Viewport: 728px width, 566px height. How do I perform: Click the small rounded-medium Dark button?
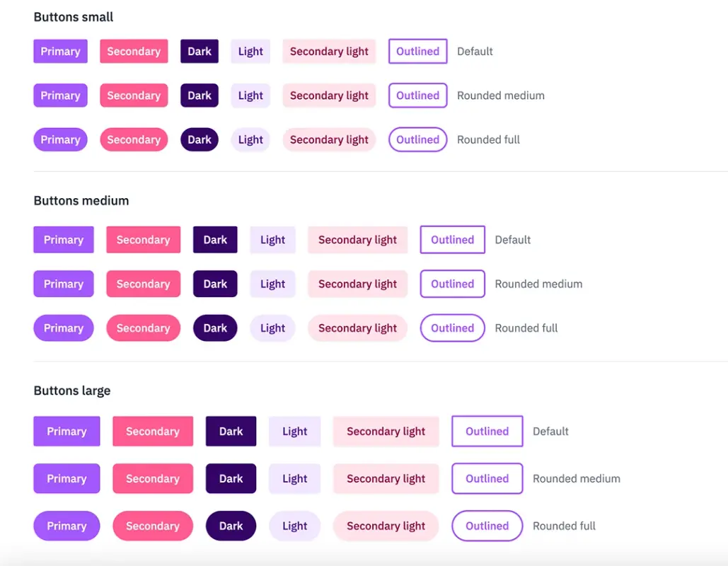[200, 96]
